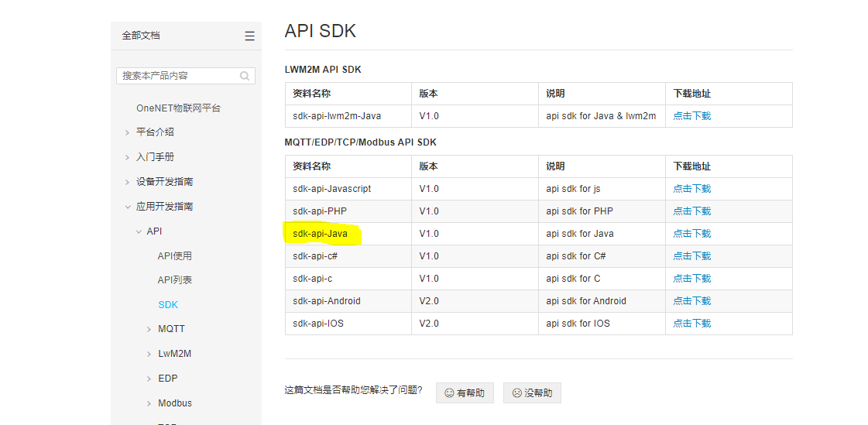The width and height of the screenshot is (868, 425).
Task: Expand the 入门手册 section chevron
Action: click(127, 158)
